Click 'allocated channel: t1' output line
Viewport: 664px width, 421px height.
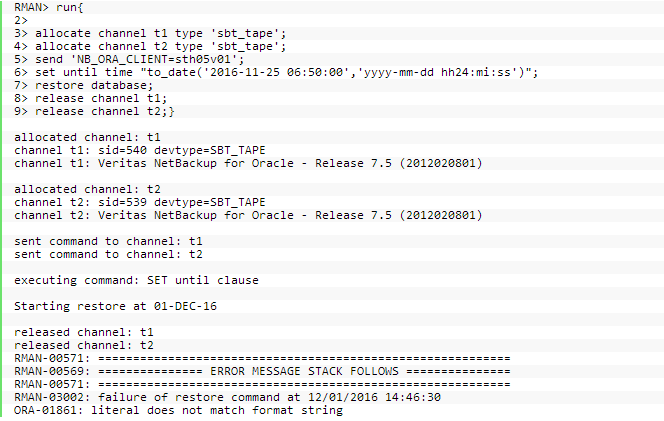[x=87, y=138]
